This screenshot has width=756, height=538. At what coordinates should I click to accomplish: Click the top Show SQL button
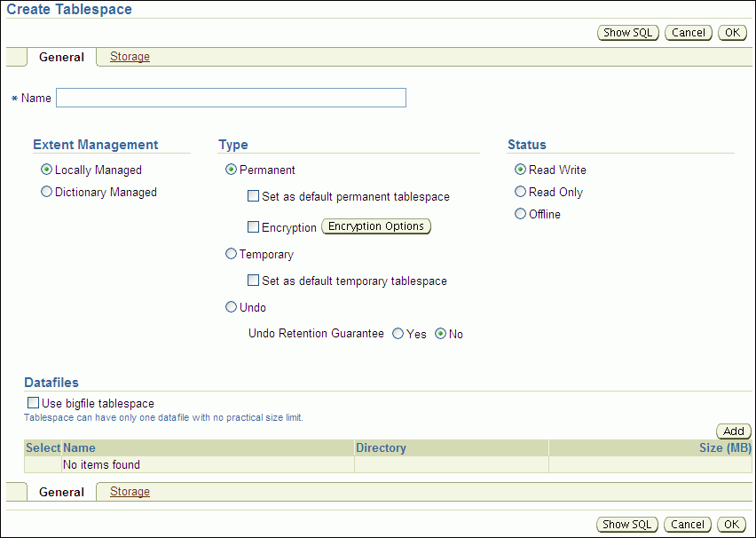point(628,33)
